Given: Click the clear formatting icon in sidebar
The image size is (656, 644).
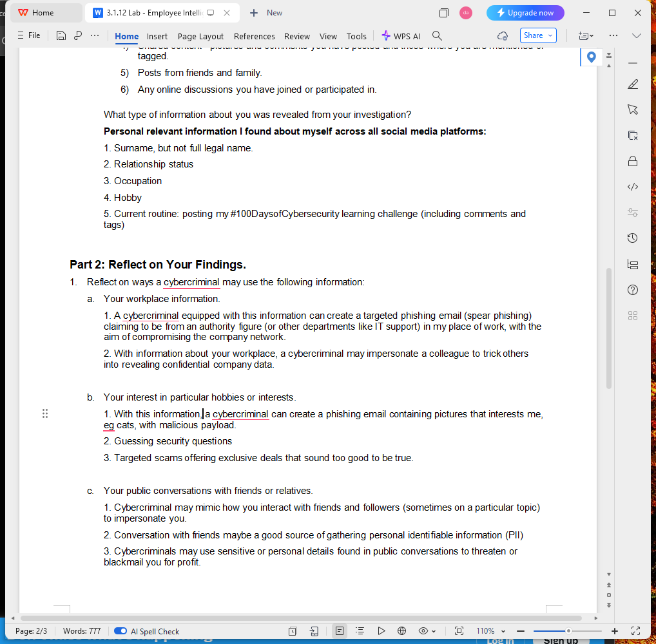Looking at the screenshot, I should [x=633, y=135].
